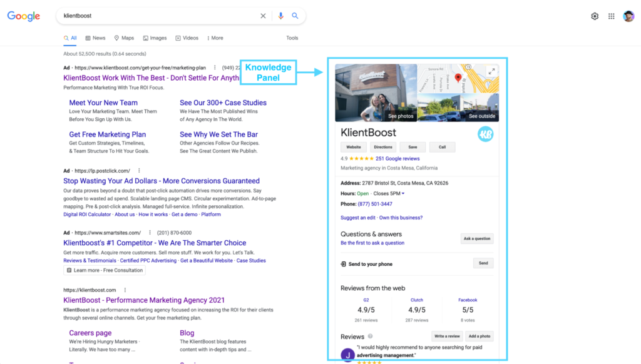The image size is (641, 364).
Task: Open the More search filters menu
Action: pyautogui.click(x=215, y=38)
